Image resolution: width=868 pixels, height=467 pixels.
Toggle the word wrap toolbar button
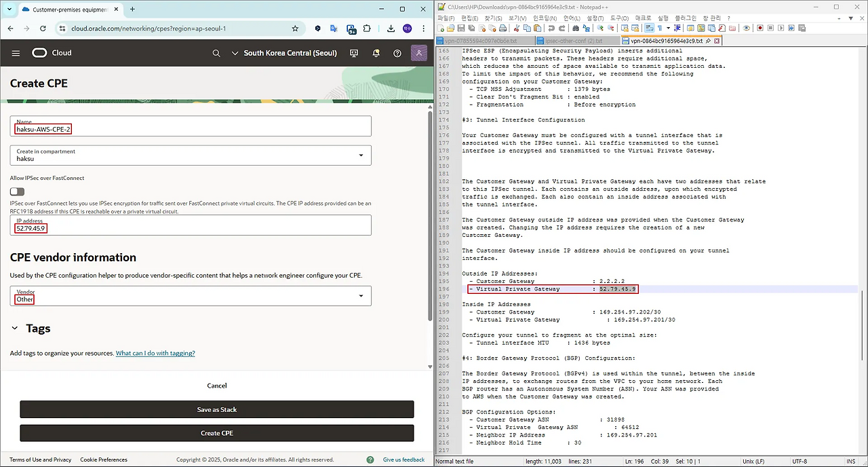point(649,28)
